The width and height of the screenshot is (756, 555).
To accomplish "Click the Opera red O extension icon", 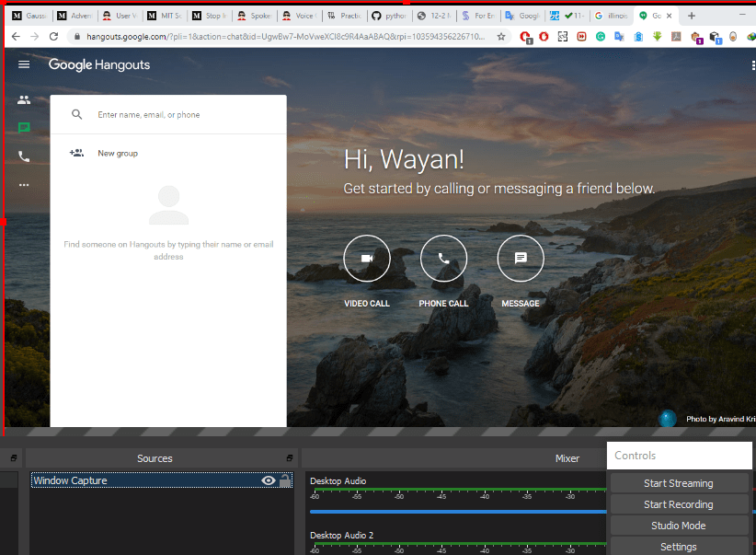I will point(544,36).
